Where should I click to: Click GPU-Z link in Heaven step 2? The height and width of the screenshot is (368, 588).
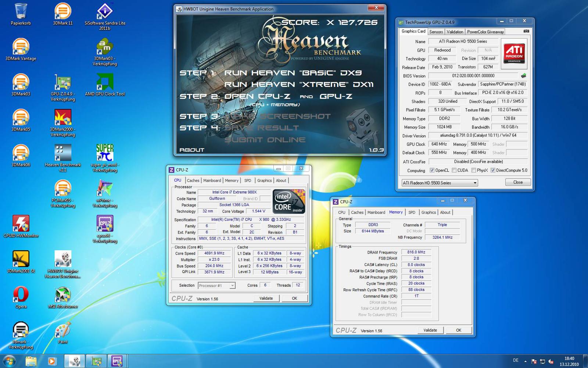click(x=336, y=96)
